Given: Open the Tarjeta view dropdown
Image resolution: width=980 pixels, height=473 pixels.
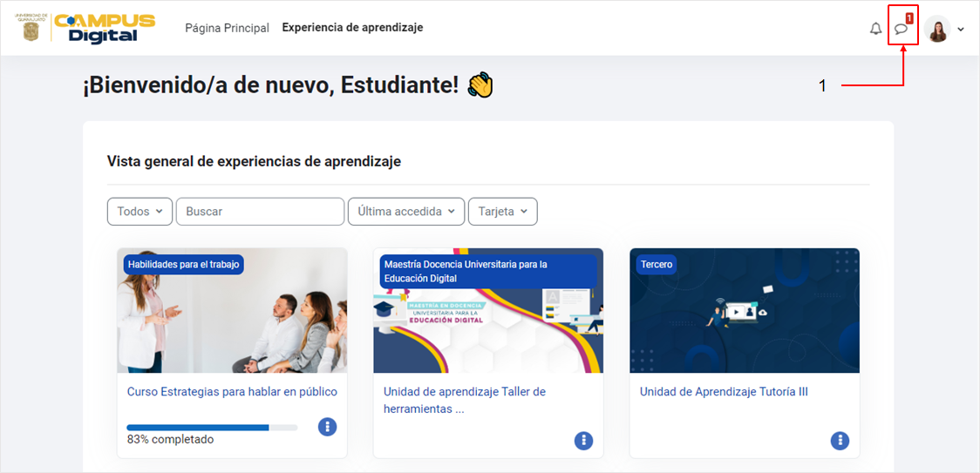Looking at the screenshot, I should 502,211.
